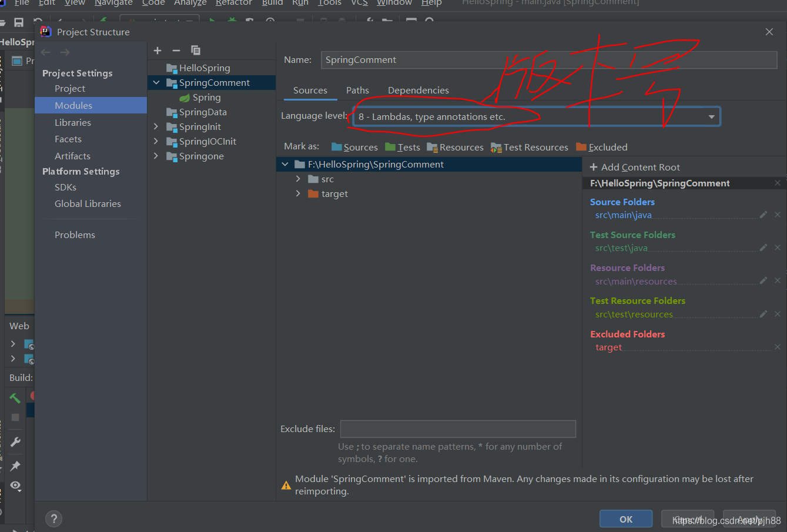Collapse F:\HelloSpring\SpringComment content root

point(285,165)
